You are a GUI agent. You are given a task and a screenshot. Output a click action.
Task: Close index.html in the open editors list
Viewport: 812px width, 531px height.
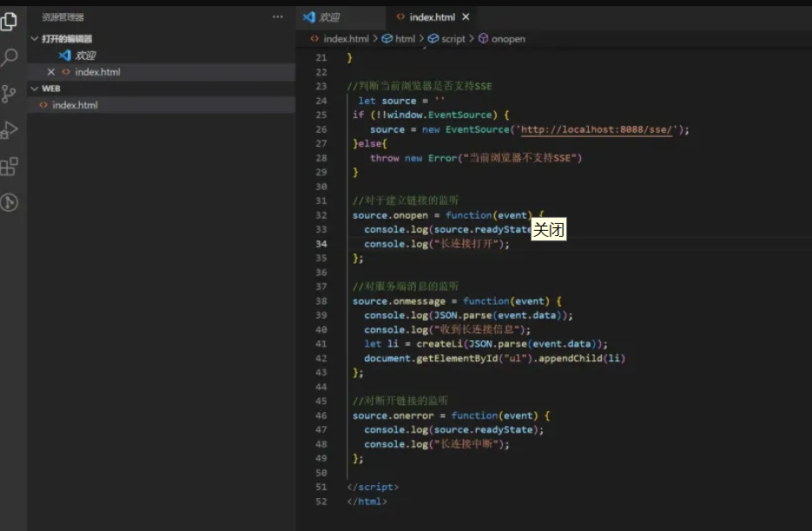point(50,72)
